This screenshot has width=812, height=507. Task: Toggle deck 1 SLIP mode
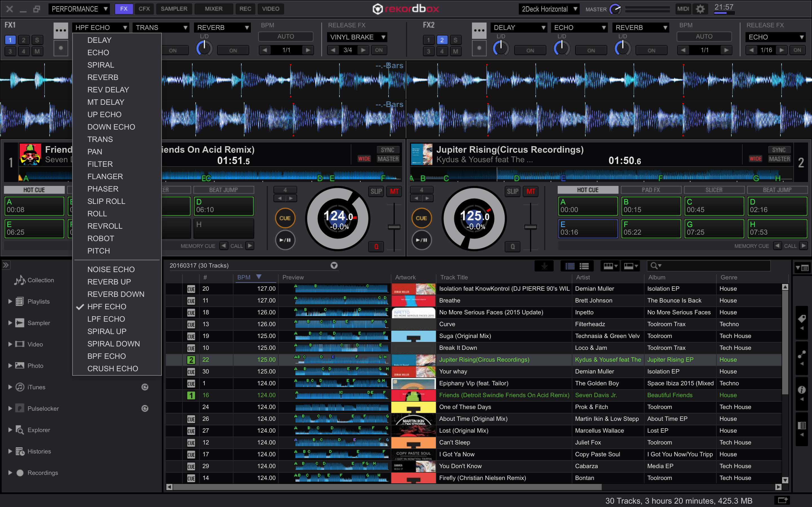tap(376, 192)
